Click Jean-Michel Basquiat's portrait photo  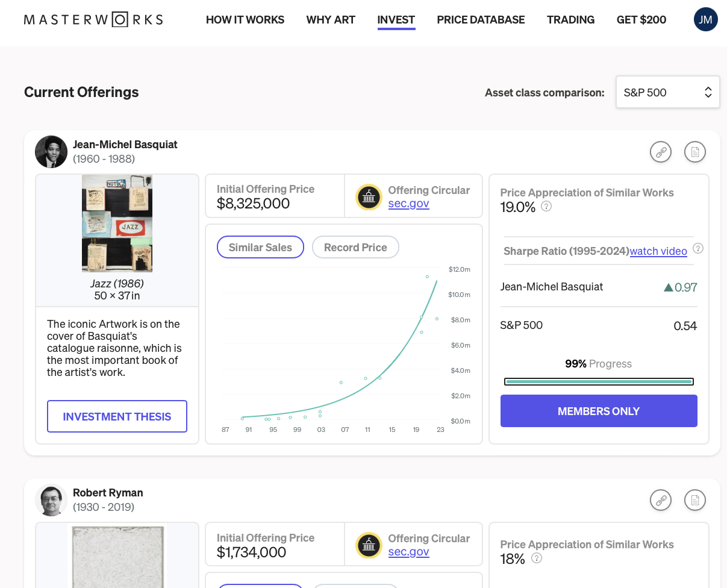tap(51, 152)
